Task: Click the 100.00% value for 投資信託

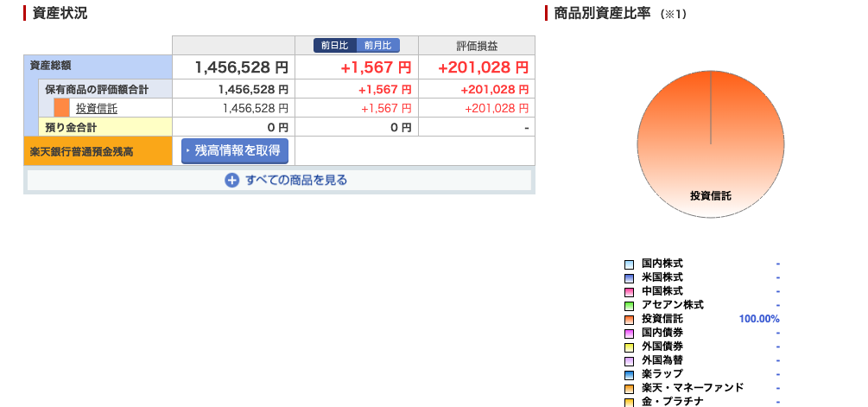Action: pyautogui.click(x=759, y=319)
